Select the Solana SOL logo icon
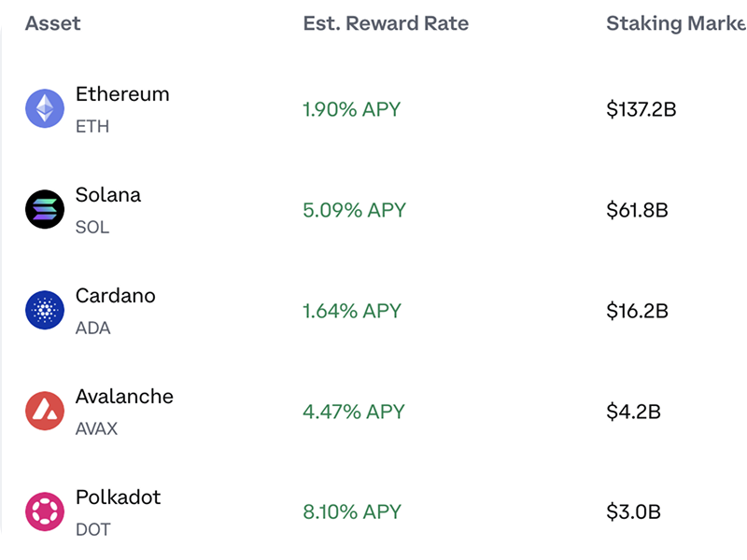This screenshot has width=747, height=560. click(44, 209)
